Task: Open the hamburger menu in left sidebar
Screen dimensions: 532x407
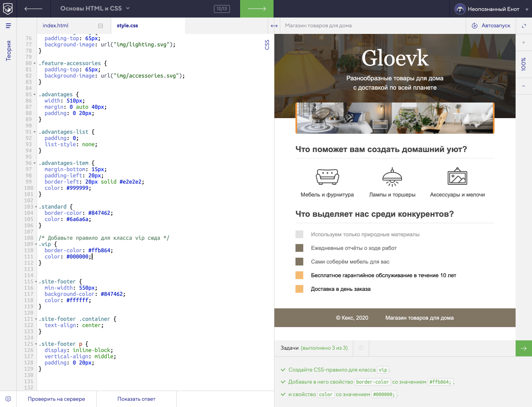Action: coord(8,26)
